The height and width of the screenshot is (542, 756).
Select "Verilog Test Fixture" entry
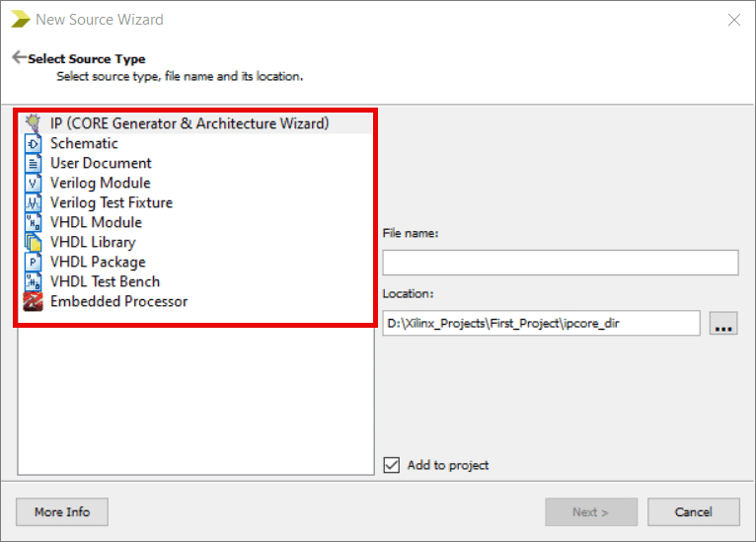(112, 202)
